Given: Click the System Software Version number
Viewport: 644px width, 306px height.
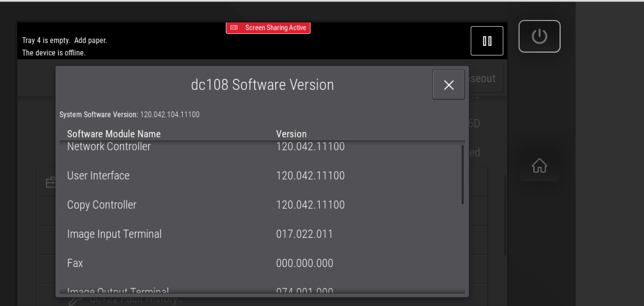Looking at the screenshot, I should click(x=170, y=115).
